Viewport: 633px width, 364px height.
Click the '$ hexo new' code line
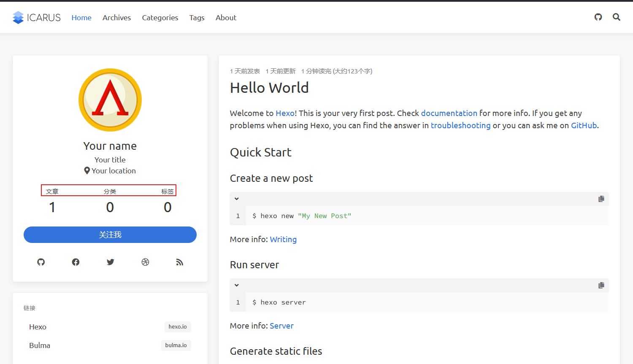point(302,216)
